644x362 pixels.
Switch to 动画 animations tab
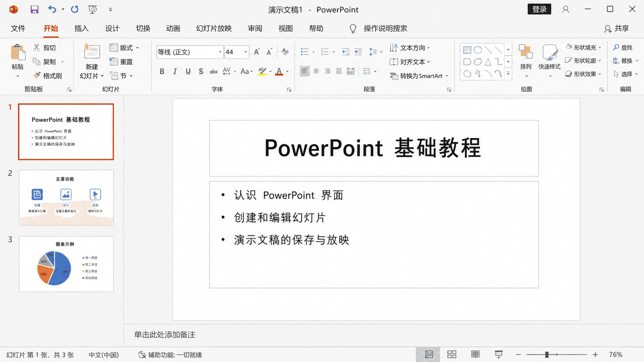(173, 28)
